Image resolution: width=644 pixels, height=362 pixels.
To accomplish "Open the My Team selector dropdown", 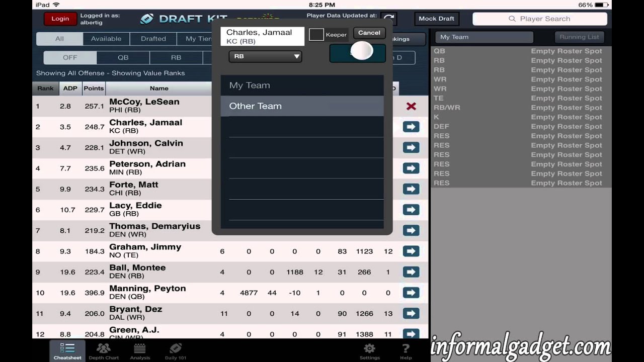I will [485, 37].
